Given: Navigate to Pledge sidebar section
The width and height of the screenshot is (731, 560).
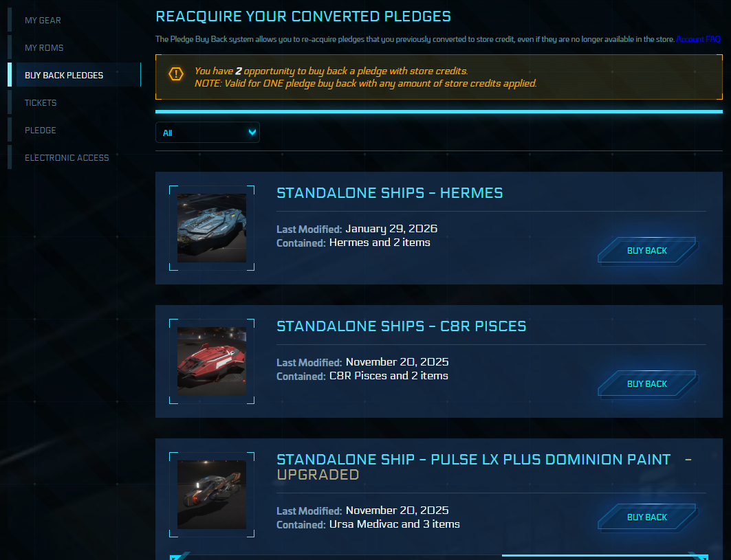Looking at the screenshot, I should coord(41,131).
